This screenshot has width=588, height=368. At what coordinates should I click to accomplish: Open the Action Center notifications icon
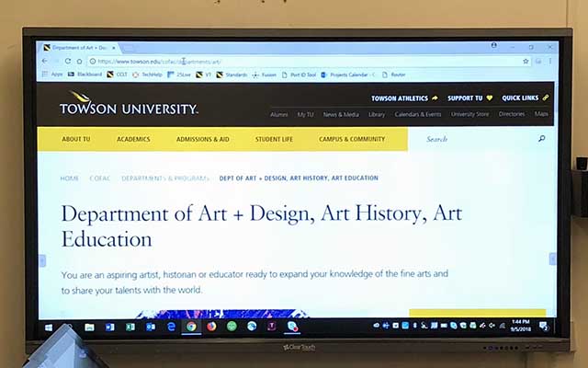point(543,326)
